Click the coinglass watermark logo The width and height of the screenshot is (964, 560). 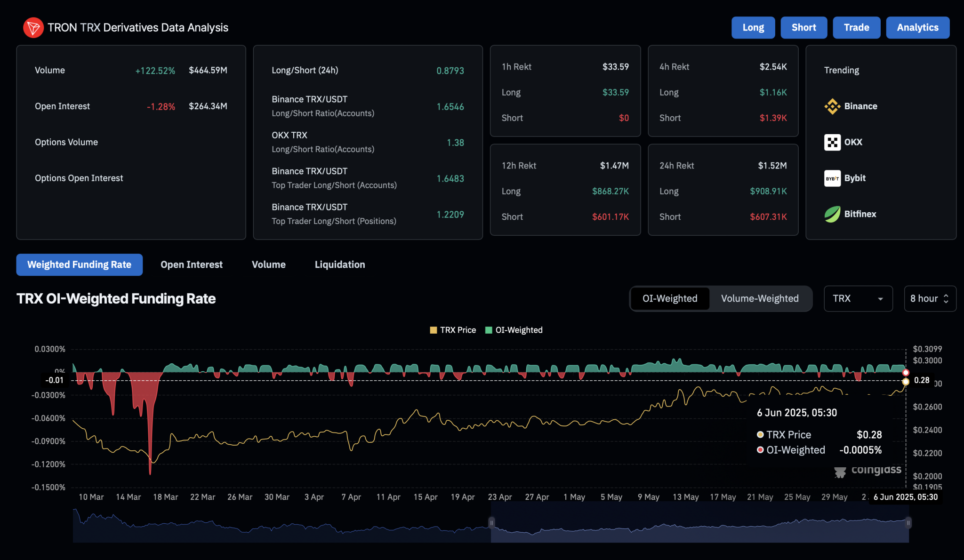pos(868,470)
